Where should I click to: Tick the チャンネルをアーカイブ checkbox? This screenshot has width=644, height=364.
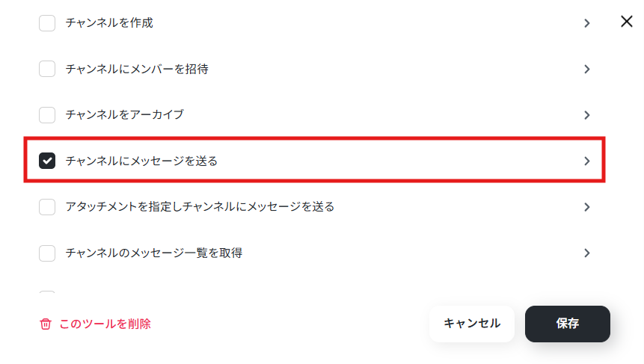click(47, 115)
